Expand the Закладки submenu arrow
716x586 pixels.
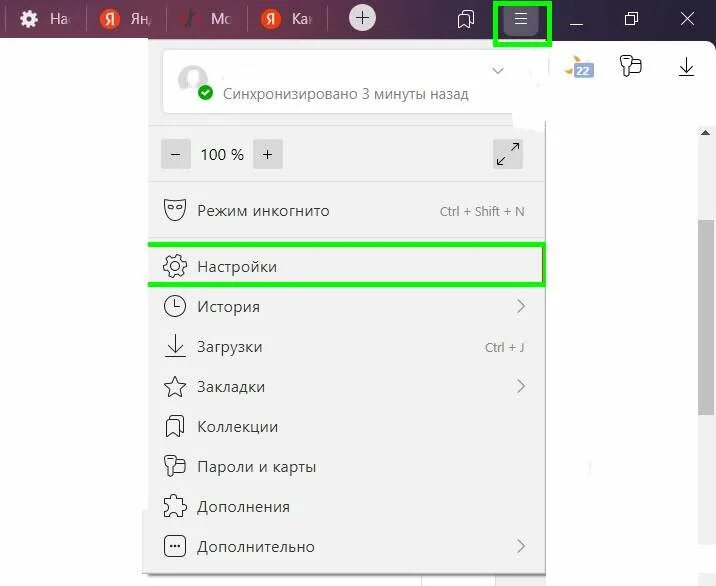click(x=521, y=386)
